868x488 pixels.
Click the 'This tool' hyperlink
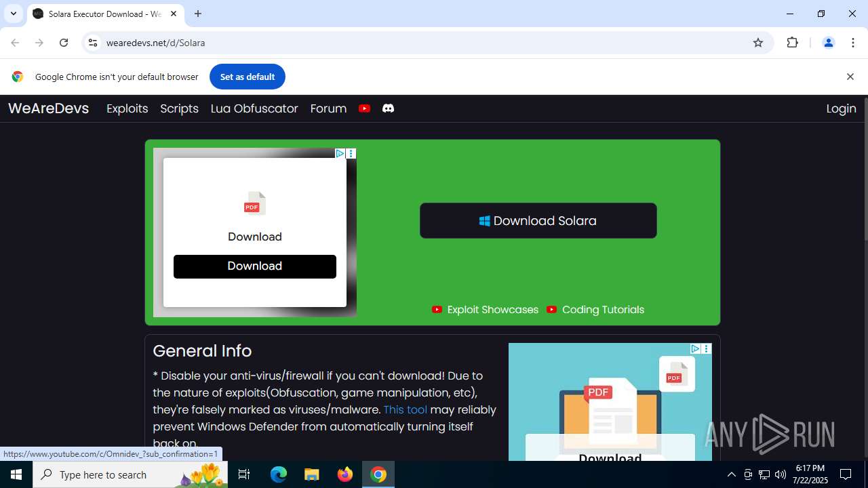[405, 409]
